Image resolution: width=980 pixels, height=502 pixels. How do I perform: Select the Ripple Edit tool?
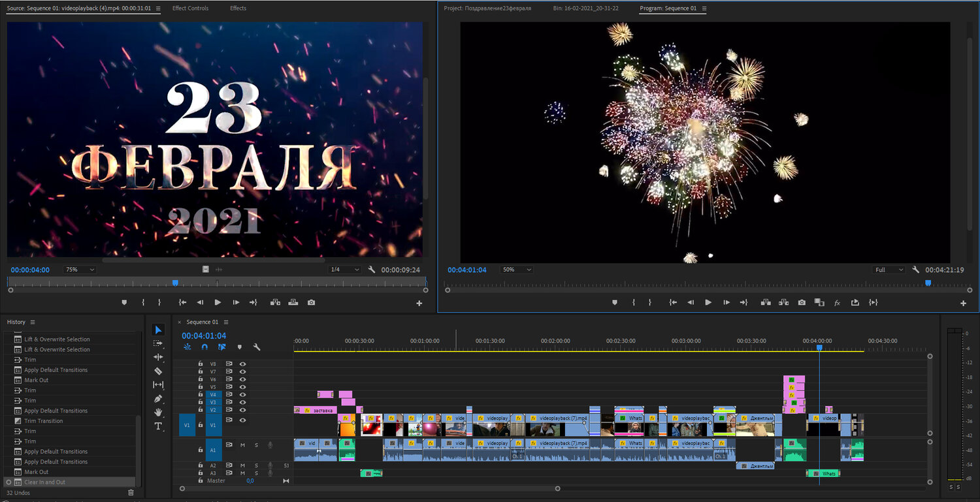158,357
